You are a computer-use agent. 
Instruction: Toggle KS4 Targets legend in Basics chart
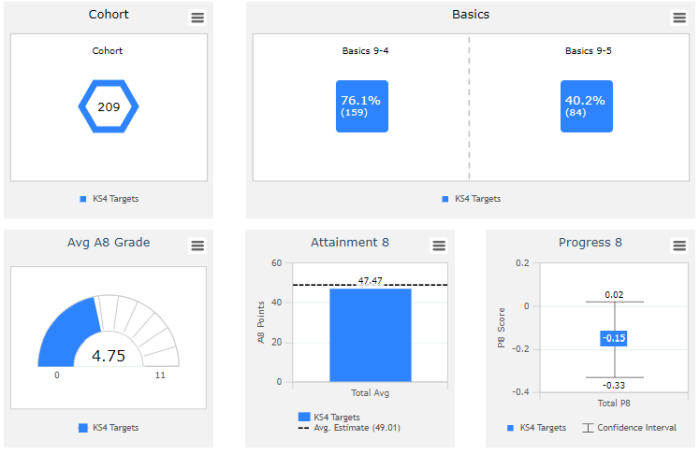[471, 199]
